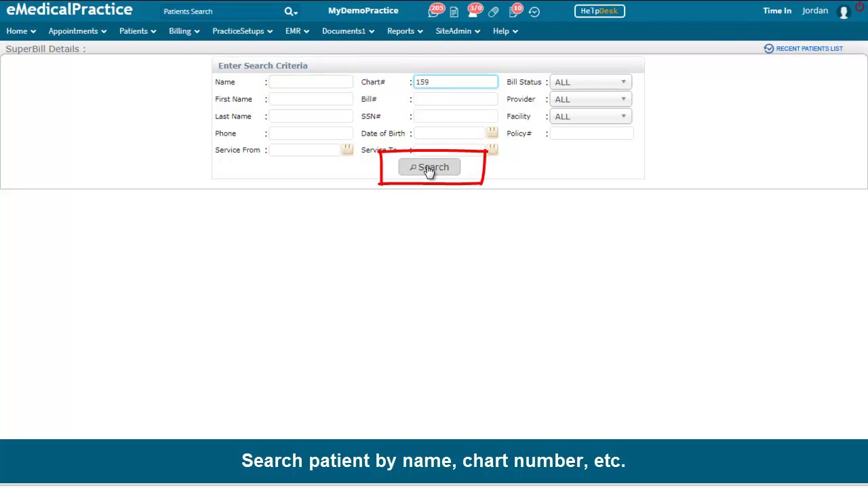
Task: Focus the First Name input field
Action: tap(311, 99)
